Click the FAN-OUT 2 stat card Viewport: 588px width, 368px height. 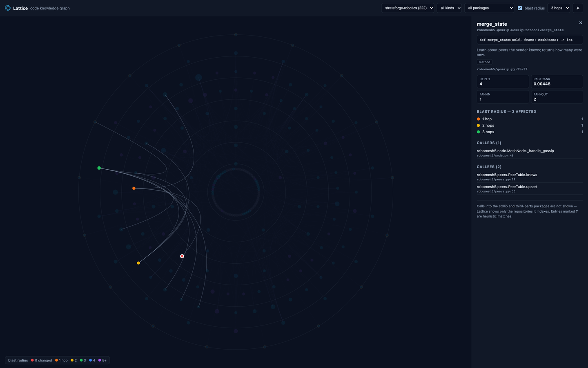(557, 96)
